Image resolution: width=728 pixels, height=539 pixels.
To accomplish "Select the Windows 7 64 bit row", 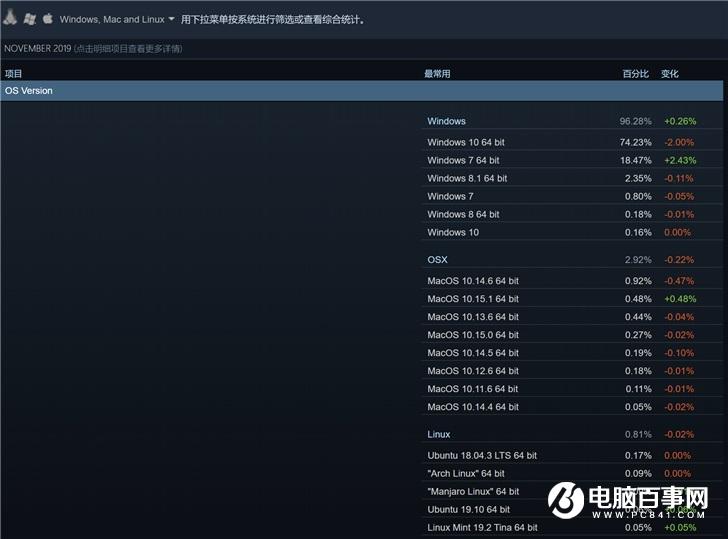I will 572,161.
